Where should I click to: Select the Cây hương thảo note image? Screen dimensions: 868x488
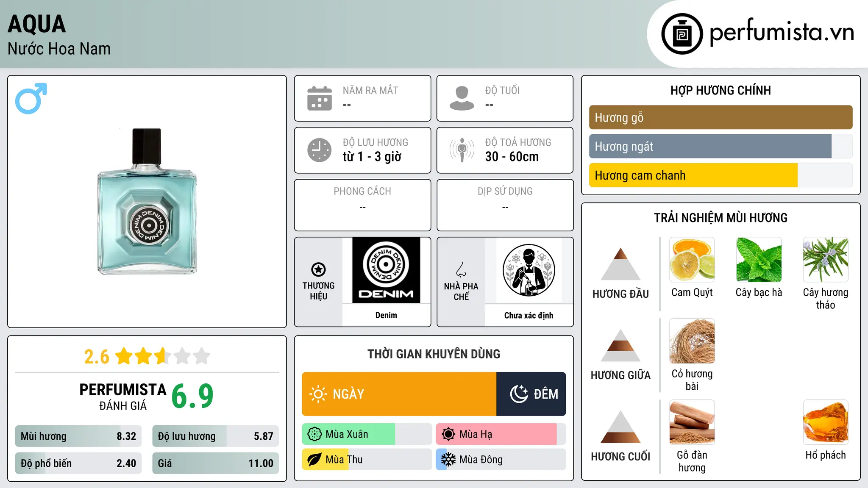coord(826,260)
